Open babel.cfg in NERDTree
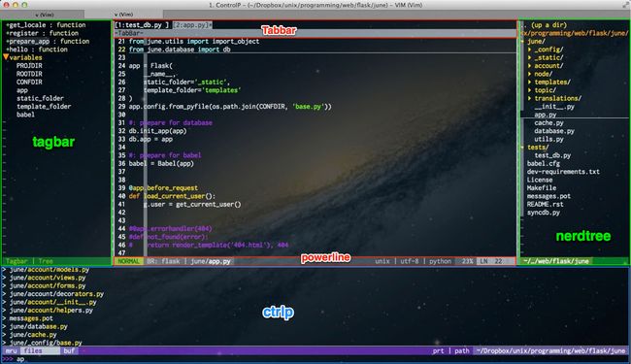631x364 pixels. click(544, 163)
